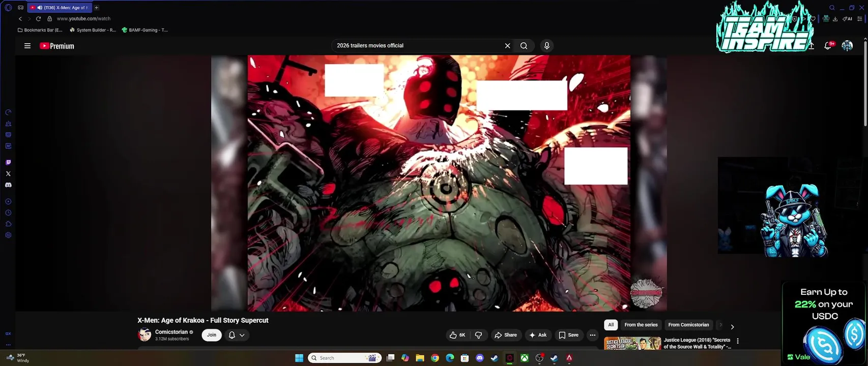Open the Aria AI button in the toolbar

(x=848, y=19)
